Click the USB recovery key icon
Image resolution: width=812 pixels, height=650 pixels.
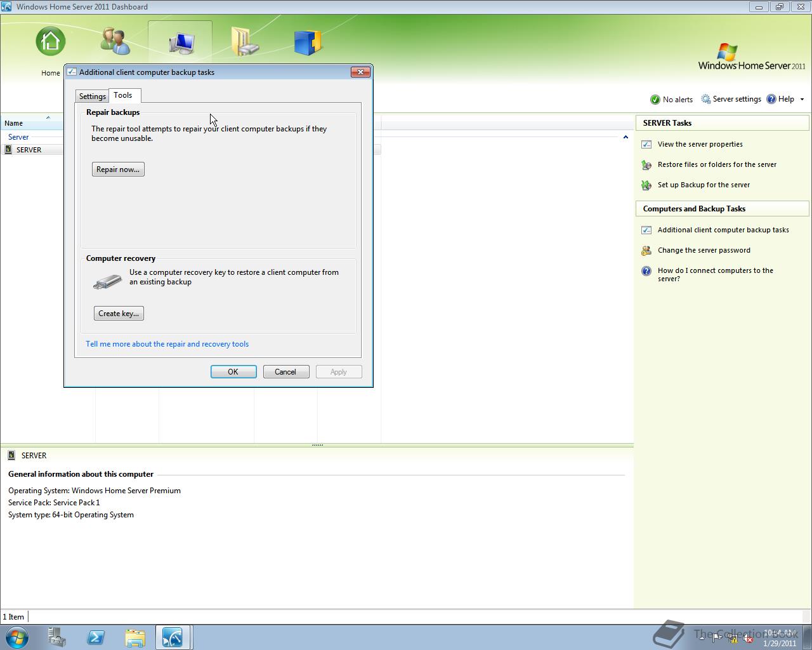click(x=107, y=282)
